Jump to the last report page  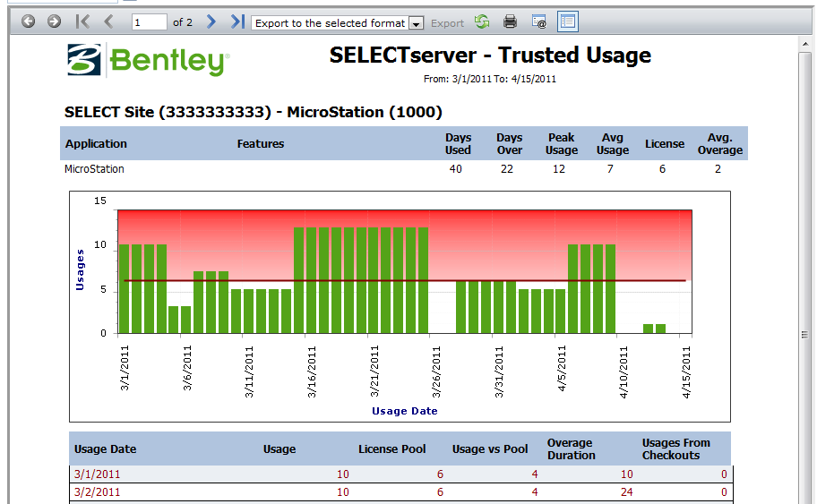tap(237, 21)
